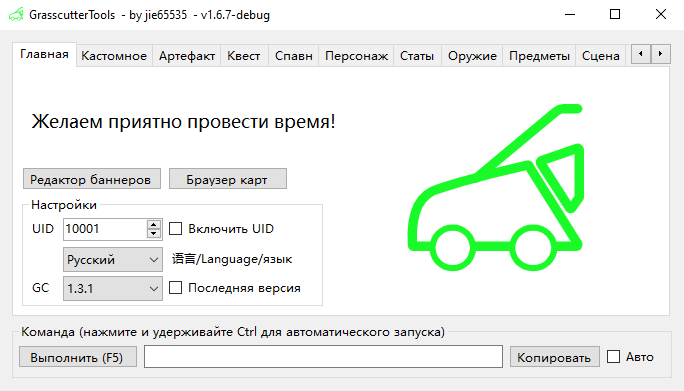Open the Кастомное tab

[114, 56]
